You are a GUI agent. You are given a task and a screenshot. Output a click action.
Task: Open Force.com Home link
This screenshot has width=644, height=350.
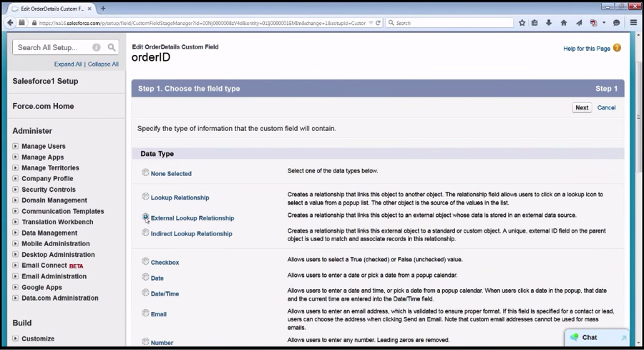pyautogui.click(x=43, y=106)
